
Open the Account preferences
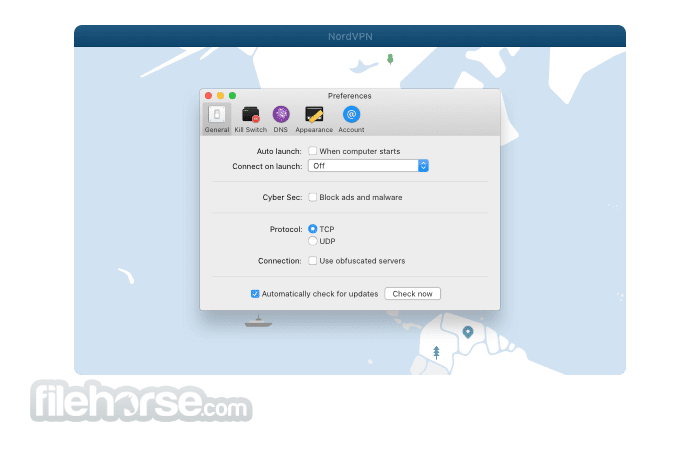pyautogui.click(x=351, y=119)
